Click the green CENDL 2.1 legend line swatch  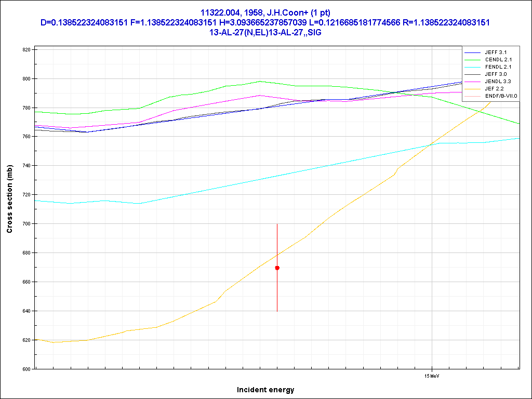click(x=472, y=60)
